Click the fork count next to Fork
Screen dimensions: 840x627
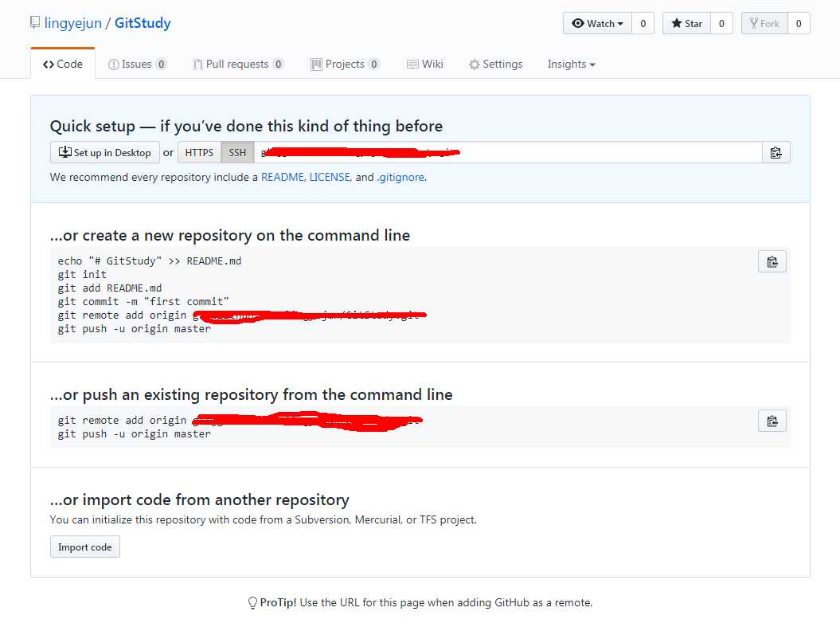click(799, 24)
